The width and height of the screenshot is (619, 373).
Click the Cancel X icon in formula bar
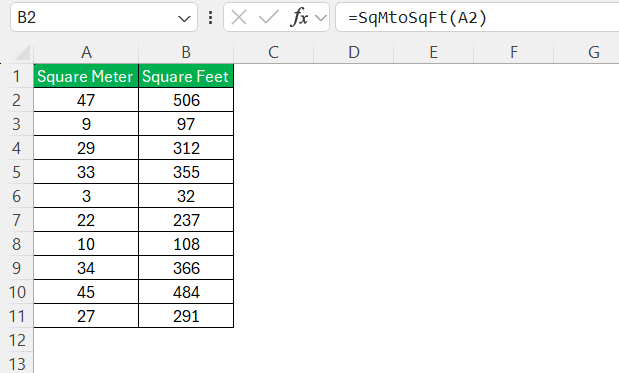[239, 17]
